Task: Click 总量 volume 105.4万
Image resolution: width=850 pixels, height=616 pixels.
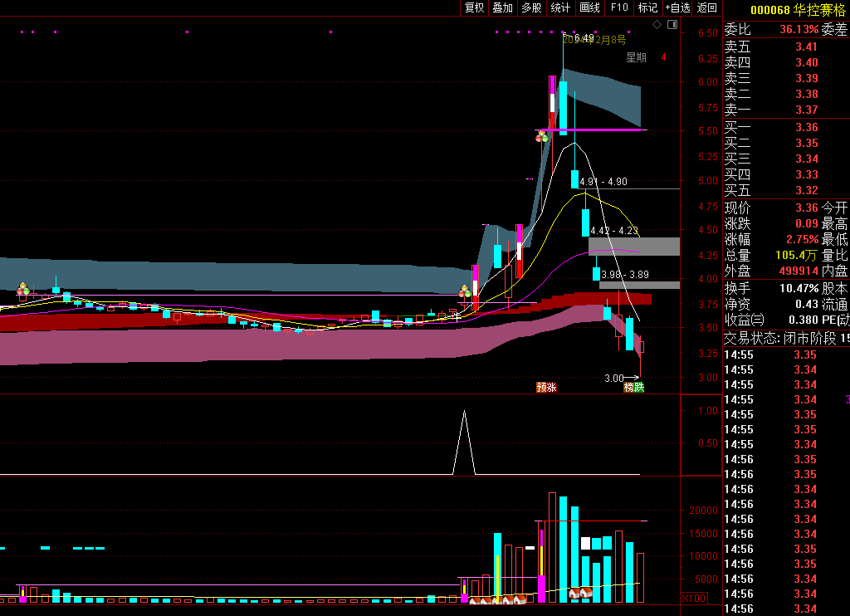Action: click(x=796, y=255)
